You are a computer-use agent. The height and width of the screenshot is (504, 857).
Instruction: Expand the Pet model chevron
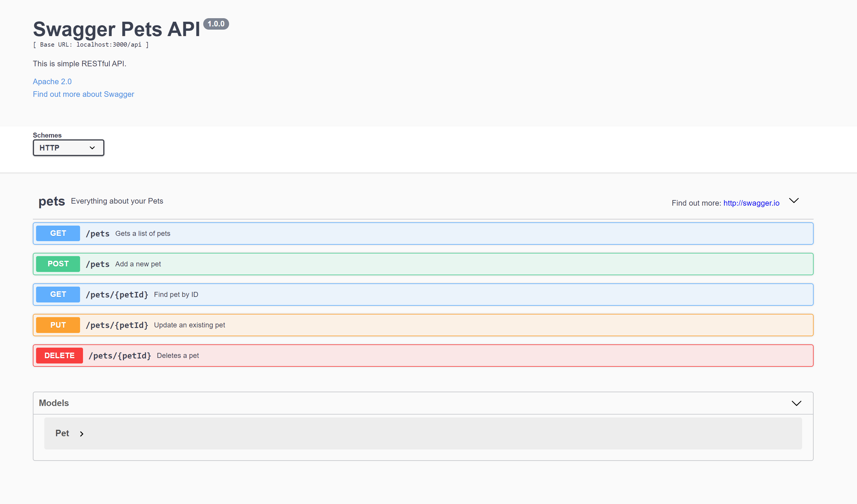click(x=82, y=434)
